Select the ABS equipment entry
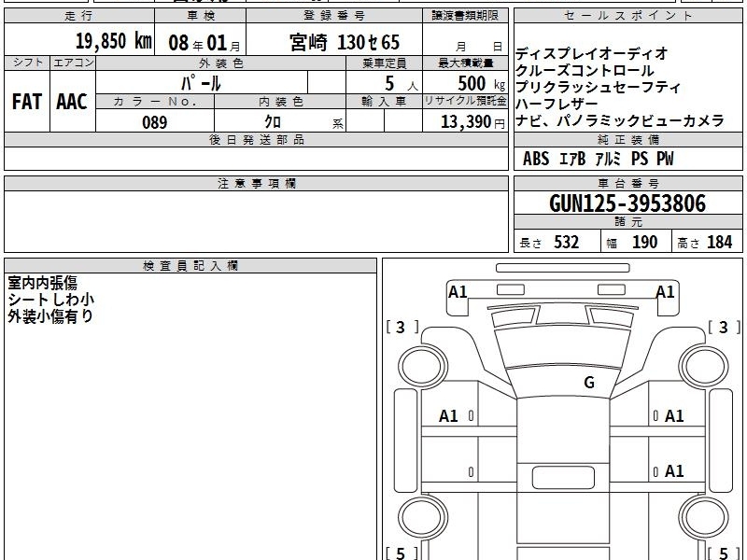 [536, 159]
